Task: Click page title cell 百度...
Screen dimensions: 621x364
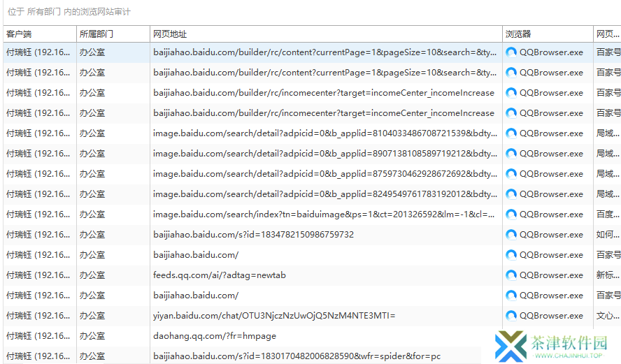Action: pyautogui.click(x=608, y=214)
